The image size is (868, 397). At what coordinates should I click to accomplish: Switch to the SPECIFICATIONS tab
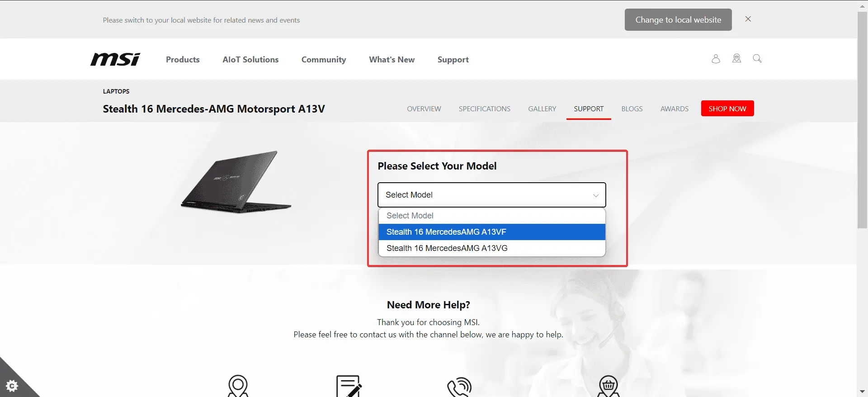pyautogui.click(x=485, y=109)
